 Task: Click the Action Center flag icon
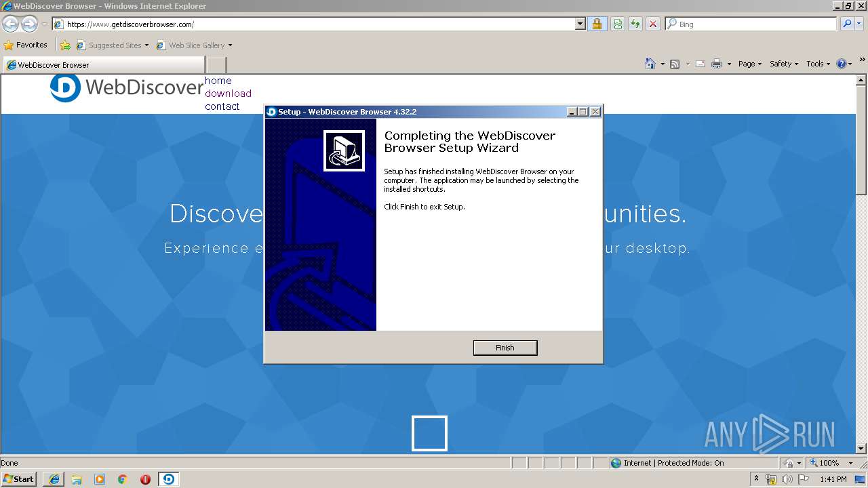804,479
